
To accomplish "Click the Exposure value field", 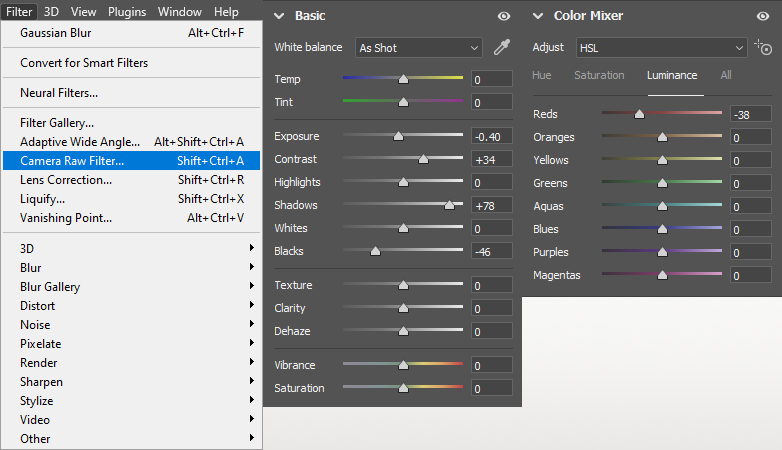I will (492, 137).
